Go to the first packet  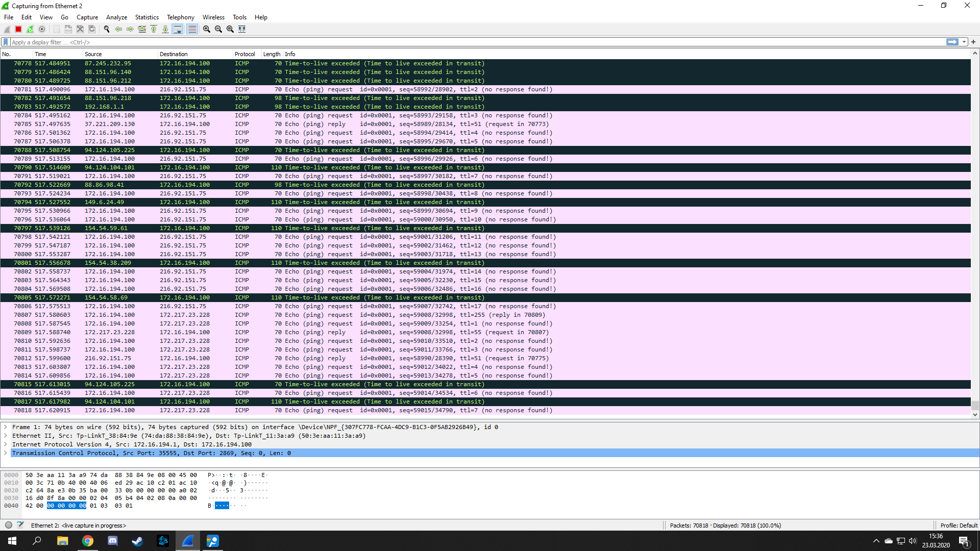point(154,29)
